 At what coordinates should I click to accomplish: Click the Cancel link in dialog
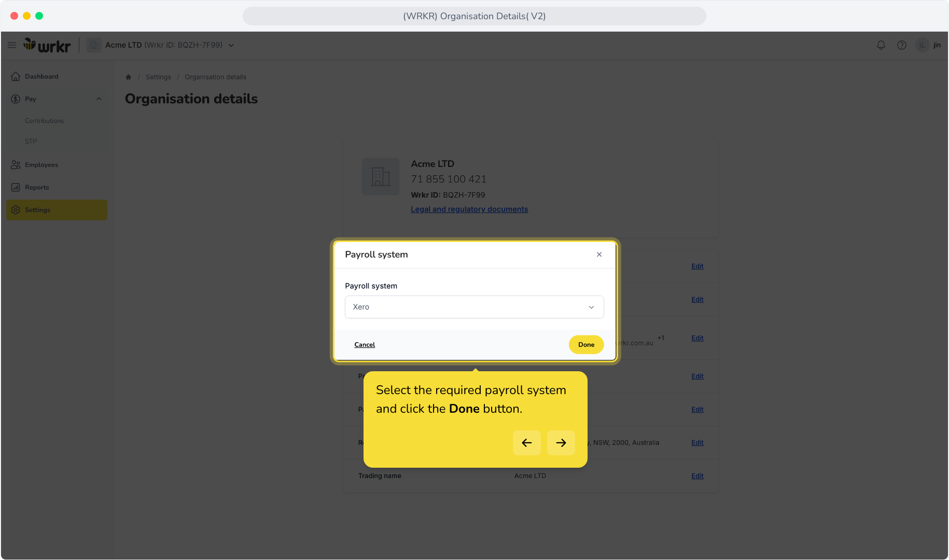pos(365,345)
